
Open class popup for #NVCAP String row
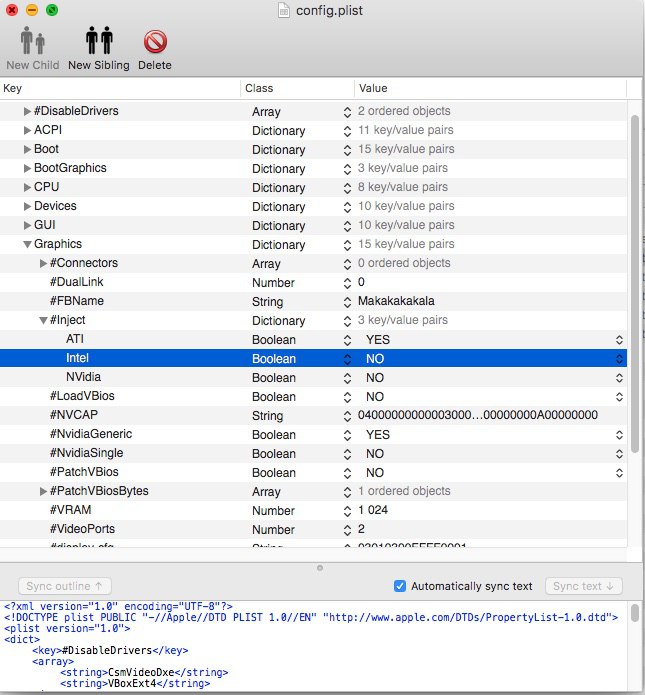click(x=347, y=416)
